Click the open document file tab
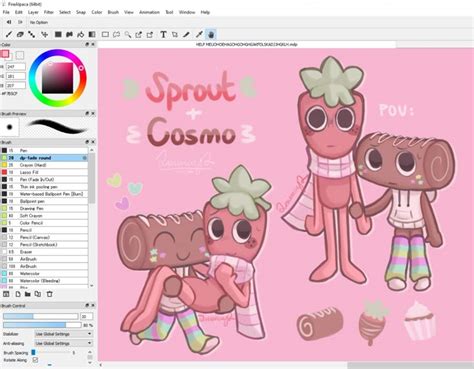This screenshot has height=369, width=474. click(247, 44)
